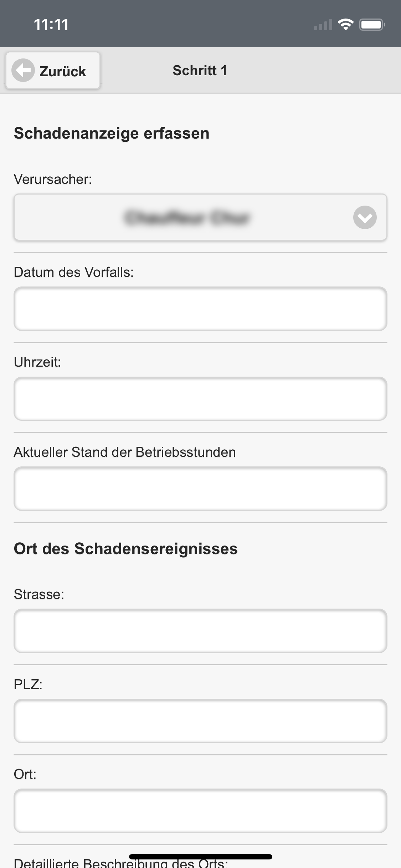Viewport: 401px width, 868px height.
Task: Tap the Schadenanzeige erfassen heading
Action: [112, 133]
